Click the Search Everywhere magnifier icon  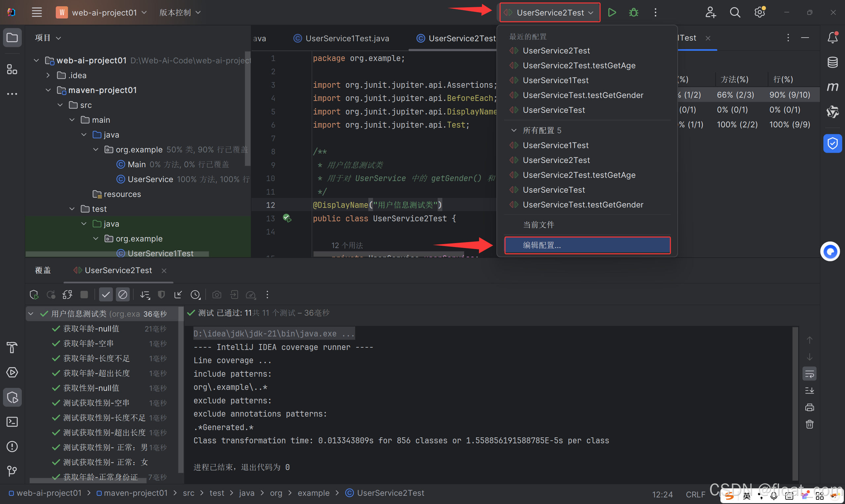point(735,13)
